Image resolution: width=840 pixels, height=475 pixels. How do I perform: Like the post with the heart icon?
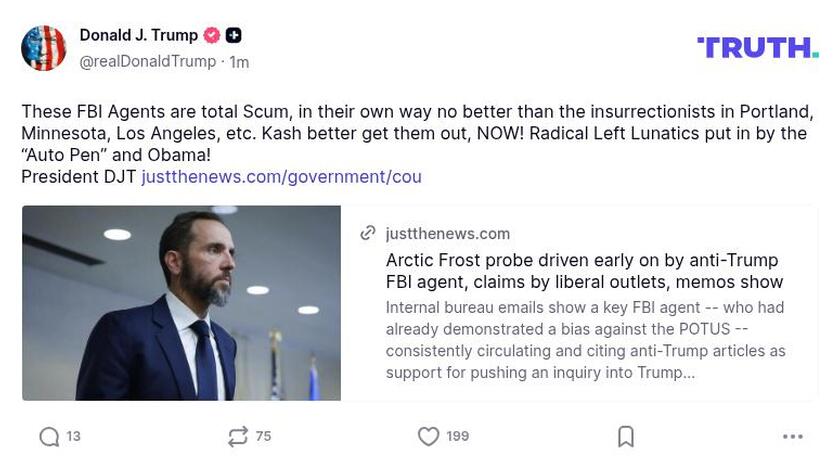coord(428,436)
